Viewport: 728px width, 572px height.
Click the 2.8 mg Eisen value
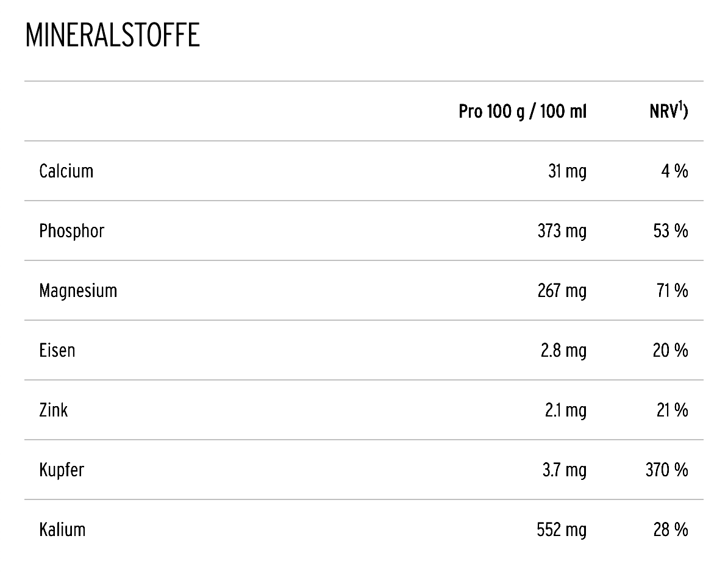point(564,351)
